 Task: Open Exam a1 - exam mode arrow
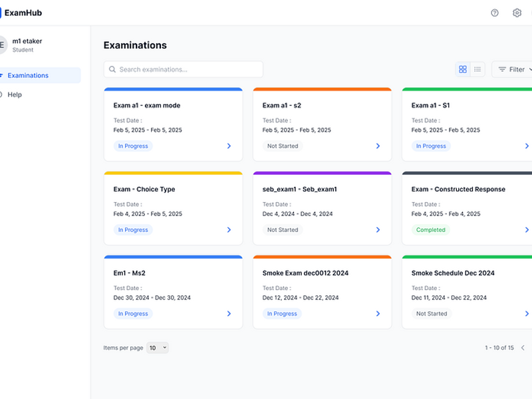[229, 146]
